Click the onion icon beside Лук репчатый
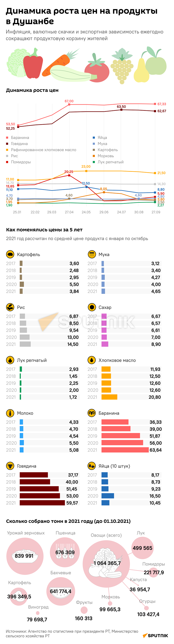 (10, 360)
